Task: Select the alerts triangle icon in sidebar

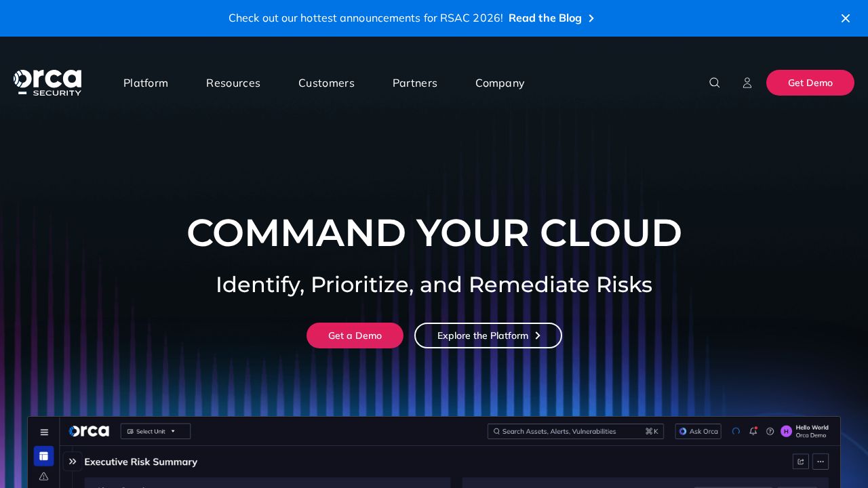Action: click(x=44, y=476)
